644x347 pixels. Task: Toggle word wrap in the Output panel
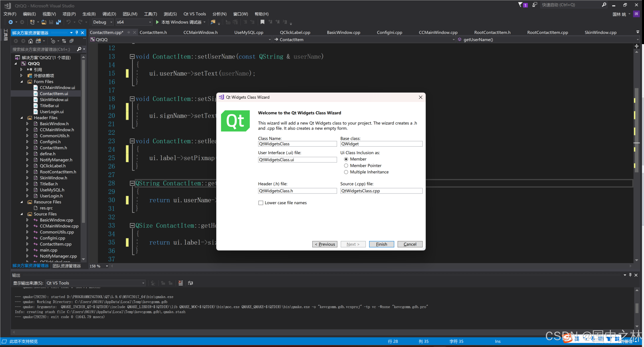tap(191, 283)
